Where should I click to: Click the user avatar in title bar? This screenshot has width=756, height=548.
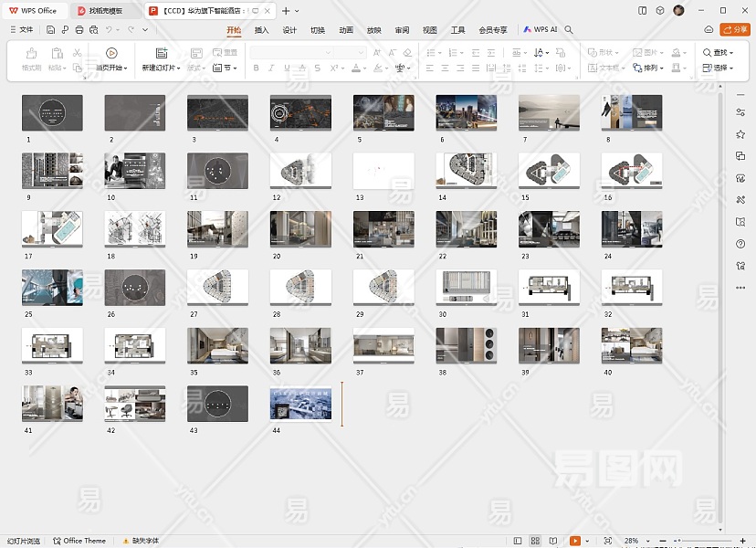click(678, 10)
